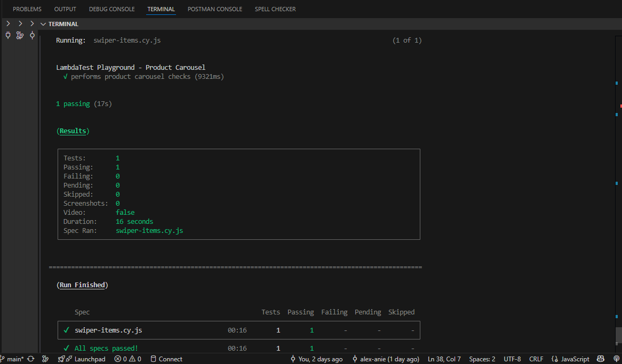
Task: Click the git graph icon in status bar
Action: (46, 359)
